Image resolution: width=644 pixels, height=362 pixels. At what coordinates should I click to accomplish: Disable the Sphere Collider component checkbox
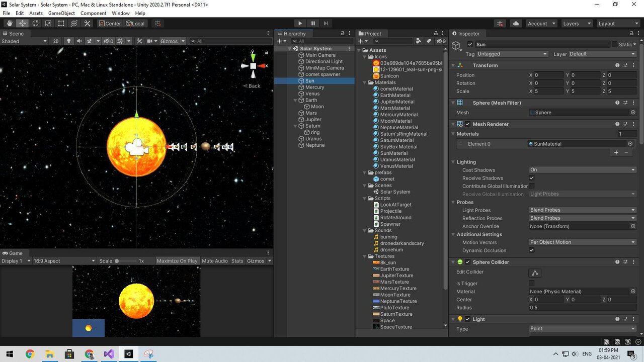tap(468, 262)
